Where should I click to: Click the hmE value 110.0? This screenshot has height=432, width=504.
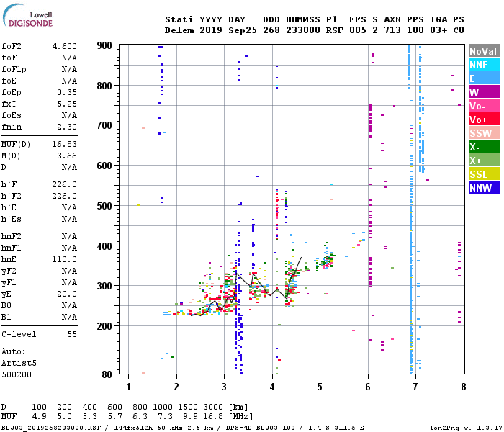(65, 259)
